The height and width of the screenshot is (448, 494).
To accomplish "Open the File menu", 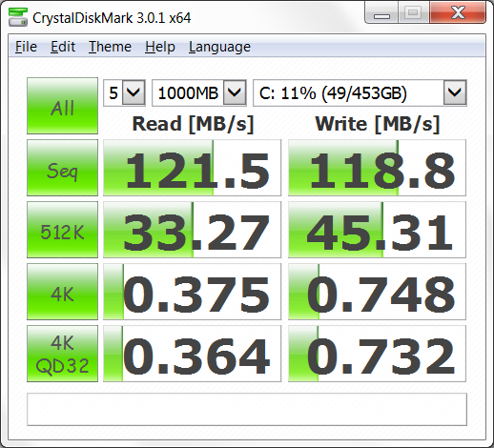I will [26, 47].
